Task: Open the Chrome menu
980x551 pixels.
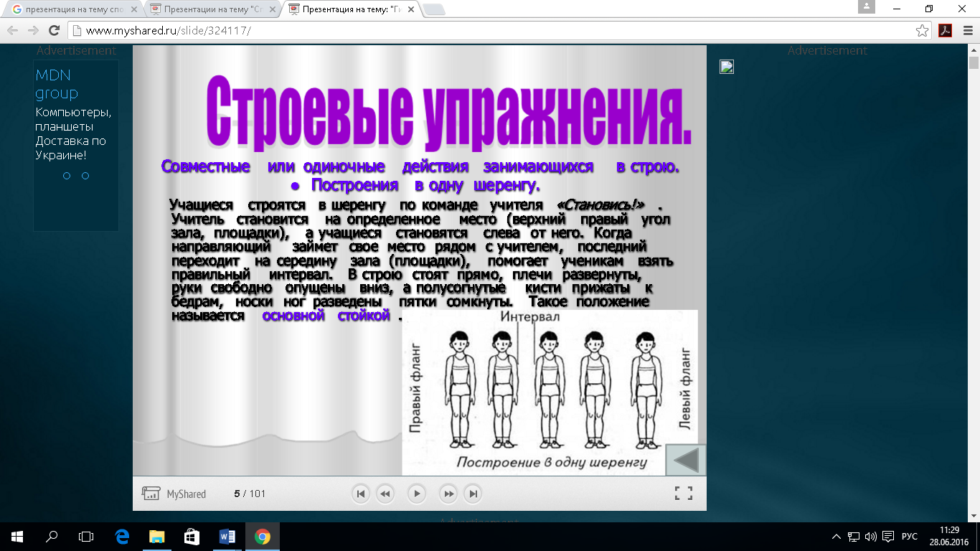Action: 965,30
